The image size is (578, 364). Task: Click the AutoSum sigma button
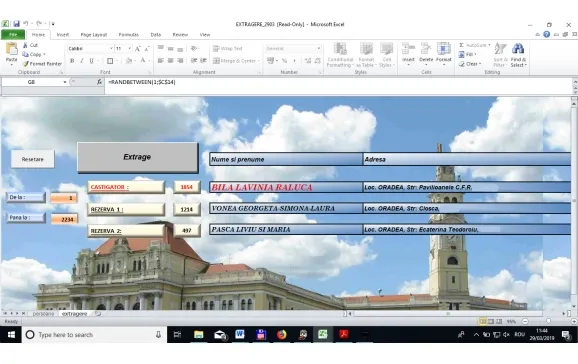(x=473, y=45)
